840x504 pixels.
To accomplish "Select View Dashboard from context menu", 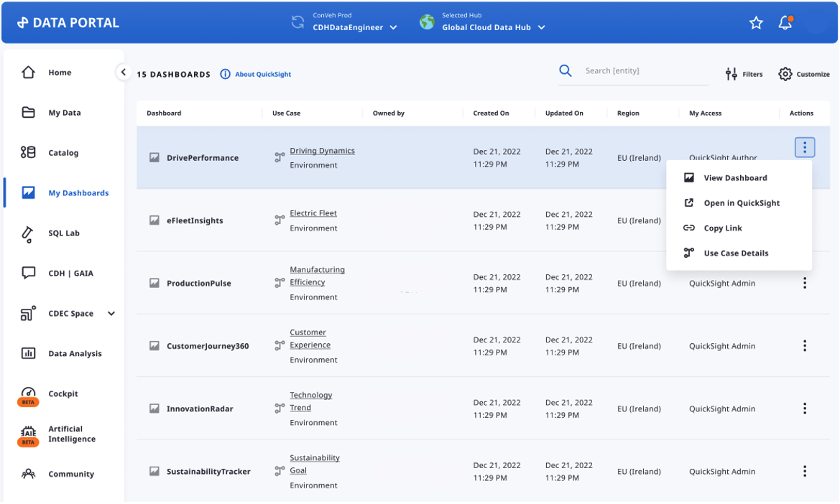I will 735,178.
